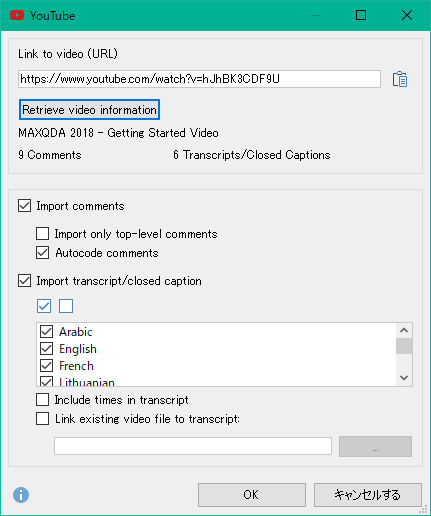Click the video URL input field
Screen dimensions: 431x516
[x=199, y=79]
